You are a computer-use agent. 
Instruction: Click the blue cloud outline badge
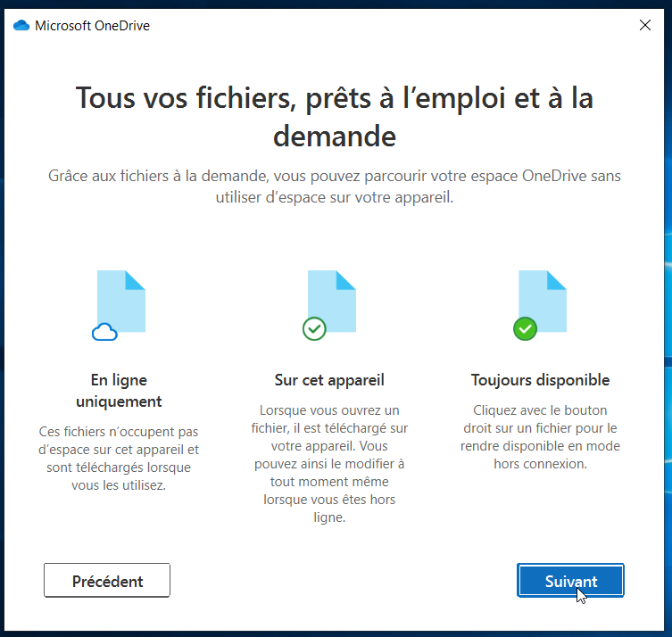click(x=105, y=333)
